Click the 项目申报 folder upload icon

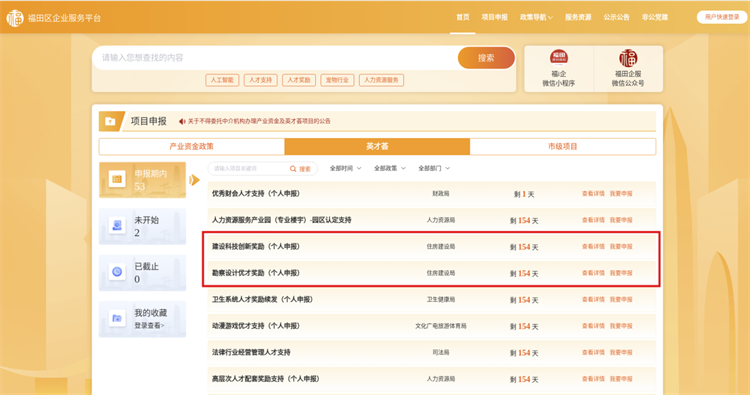tap(110, 121)
